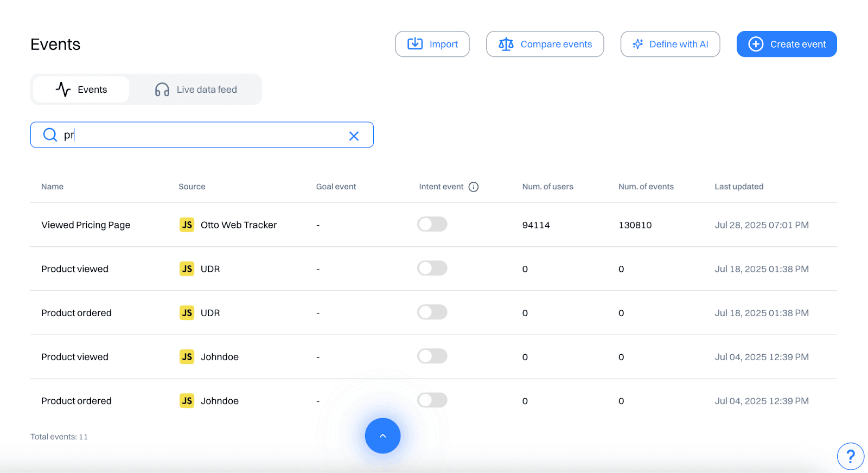Toggle intent event for UDR Product viewed
Screen dimensions: 868x473
point(432,269)
